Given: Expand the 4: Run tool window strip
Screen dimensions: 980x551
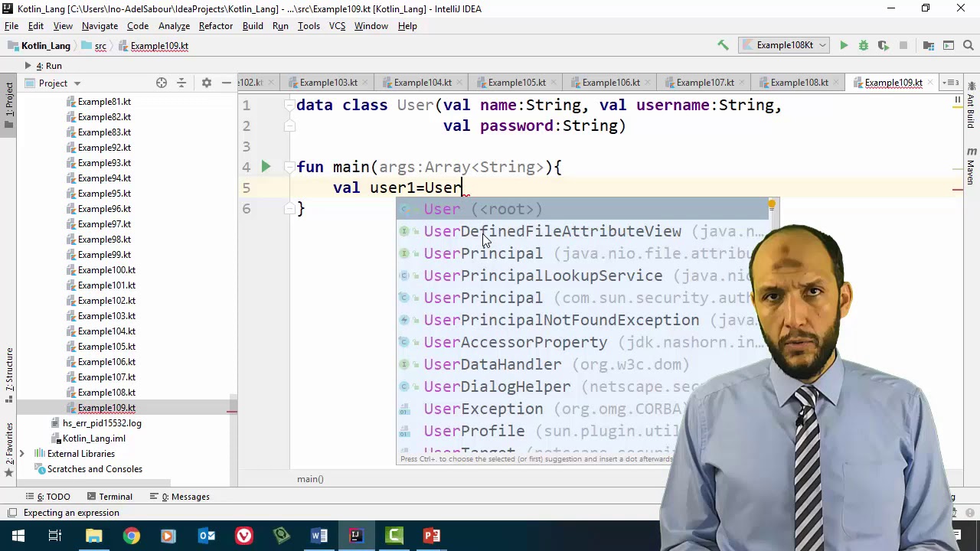Looking at the screenshot, I should tap(44, 66).
